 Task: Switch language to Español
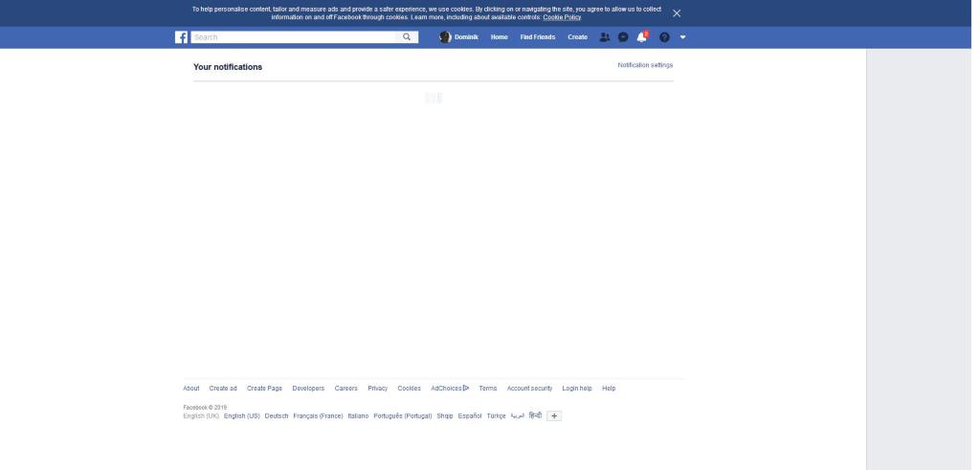[470, 416]
